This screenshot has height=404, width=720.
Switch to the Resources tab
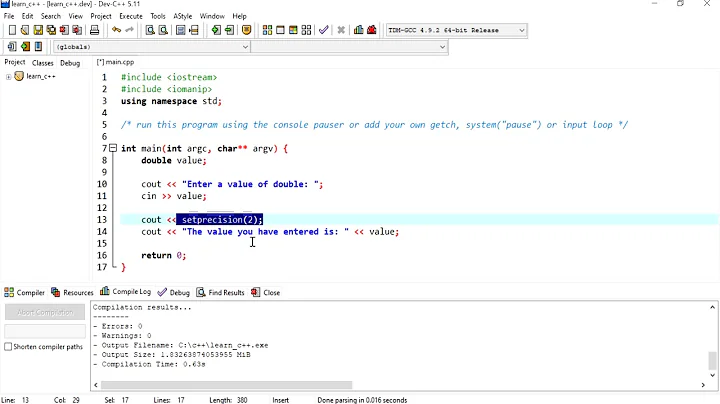click(x=72, y=292)
